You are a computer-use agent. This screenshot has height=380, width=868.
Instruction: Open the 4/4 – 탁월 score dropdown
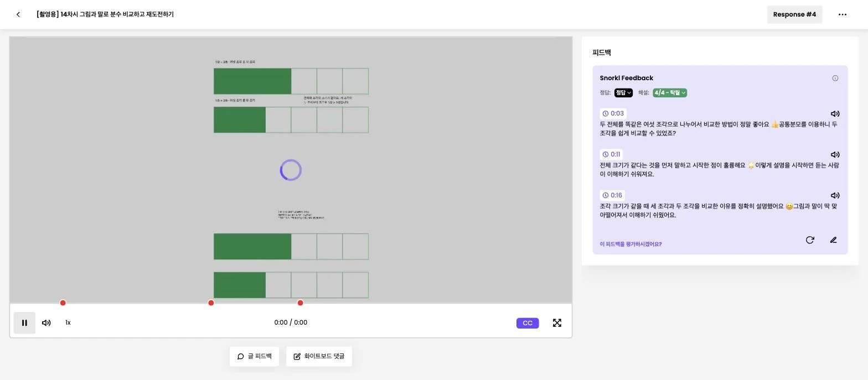[x=670, y=93]
